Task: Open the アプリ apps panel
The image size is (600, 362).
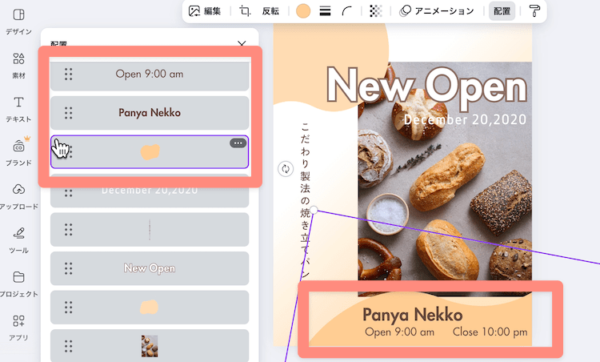Action: click(x=18, y=328)
